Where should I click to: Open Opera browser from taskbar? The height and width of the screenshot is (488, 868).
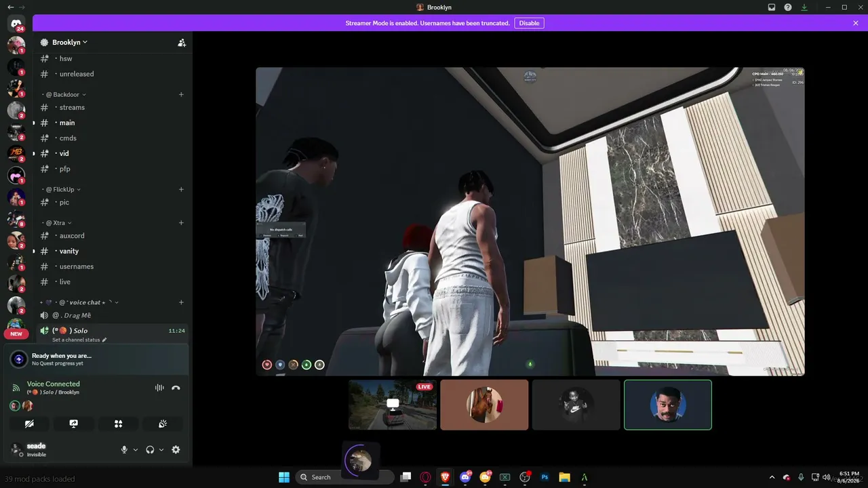click(425, 477)
